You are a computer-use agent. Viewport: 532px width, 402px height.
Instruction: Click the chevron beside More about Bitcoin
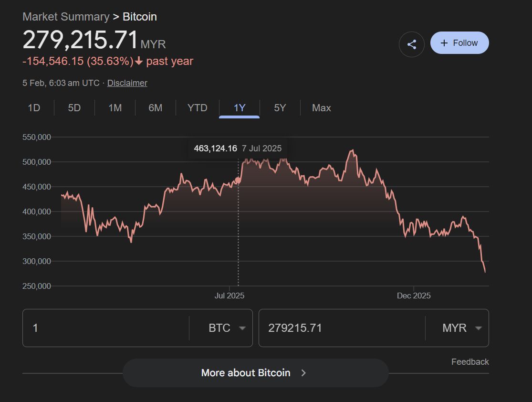(x=304, y=373)
